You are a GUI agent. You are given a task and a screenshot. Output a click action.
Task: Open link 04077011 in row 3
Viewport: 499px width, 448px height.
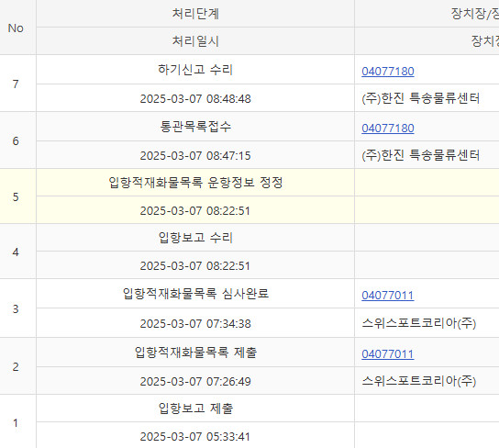(x=388, y=296)
